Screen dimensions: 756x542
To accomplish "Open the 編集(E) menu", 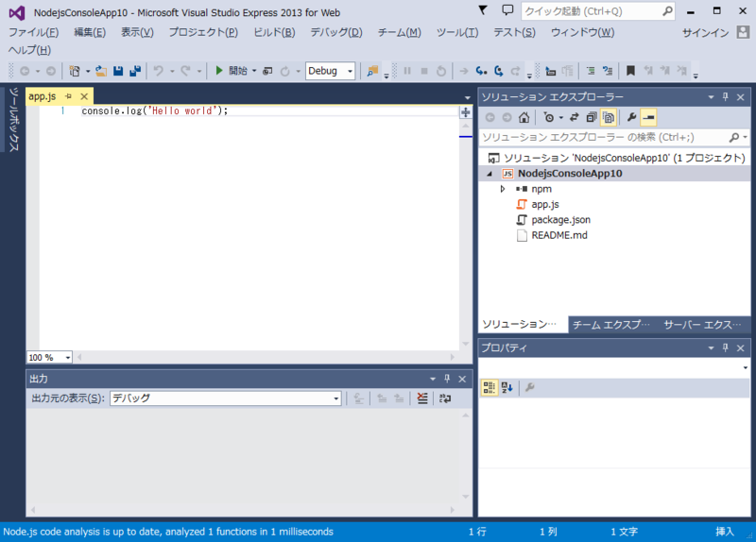I will click(90, 32).
